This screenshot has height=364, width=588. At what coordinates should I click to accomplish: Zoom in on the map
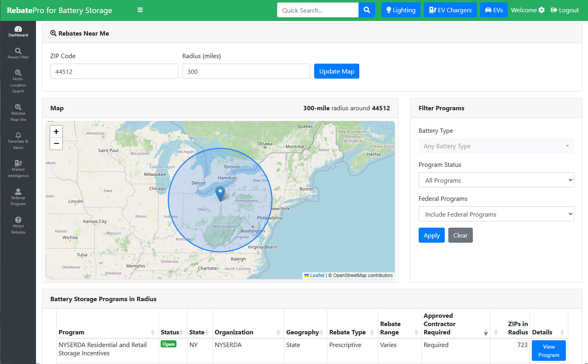point(56,132)
